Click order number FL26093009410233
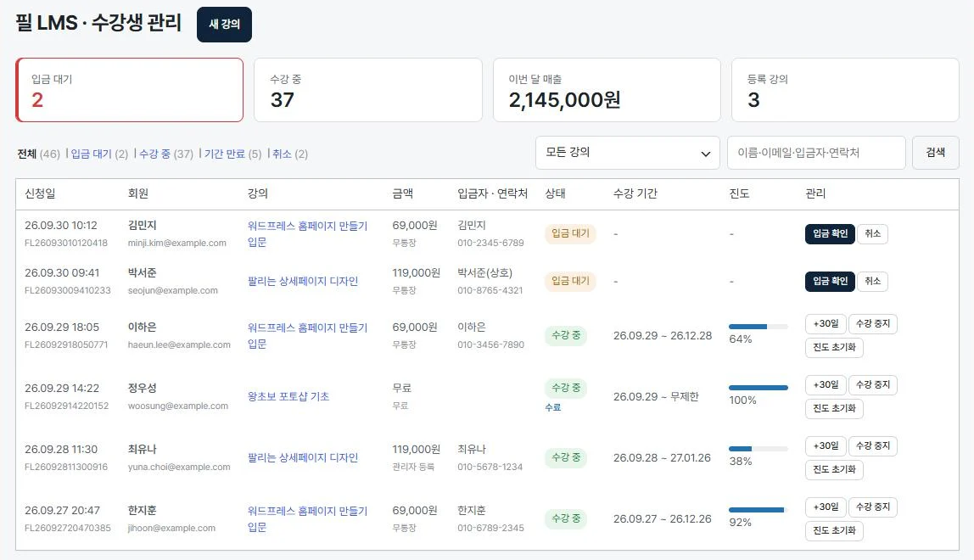 [x=68, y=290]
